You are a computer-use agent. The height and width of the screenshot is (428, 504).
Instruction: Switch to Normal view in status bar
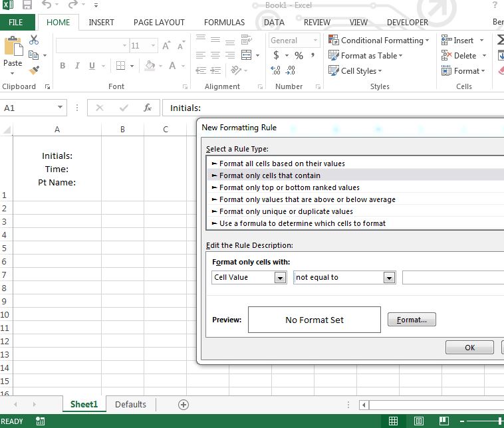pyautogui.click(x=393, y=421)
